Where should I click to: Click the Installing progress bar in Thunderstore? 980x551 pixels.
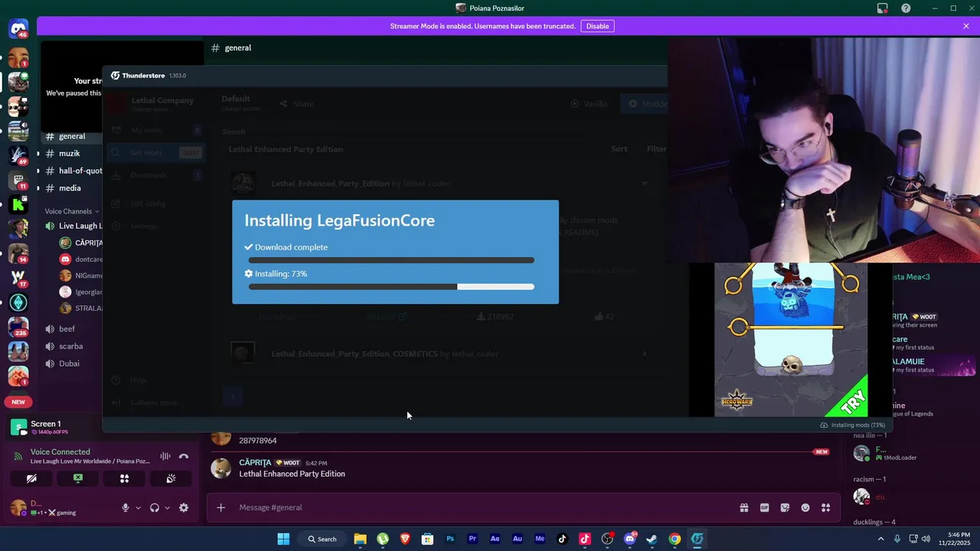[x=391, y=287]
